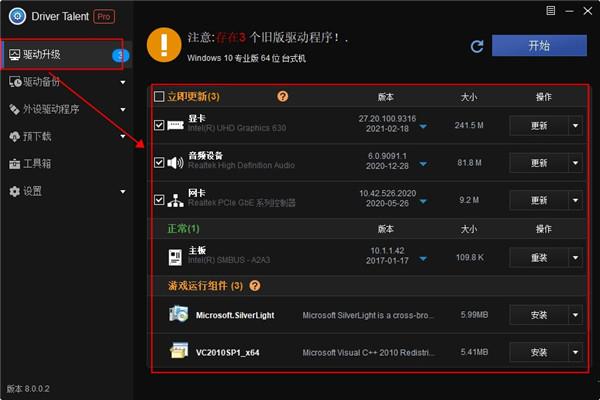Click the 81.8 M size value

[x=470, y=163]
